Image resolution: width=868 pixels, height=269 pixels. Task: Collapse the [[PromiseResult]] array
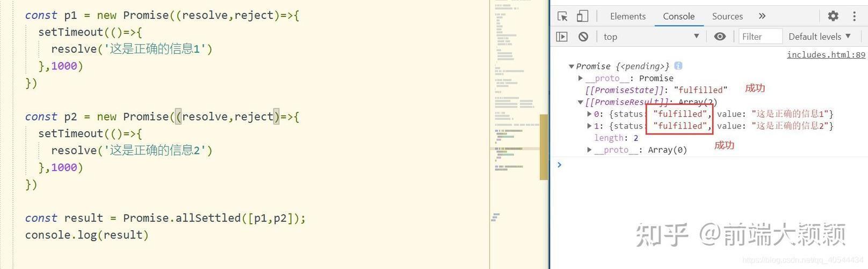click(x=581, y=102)
